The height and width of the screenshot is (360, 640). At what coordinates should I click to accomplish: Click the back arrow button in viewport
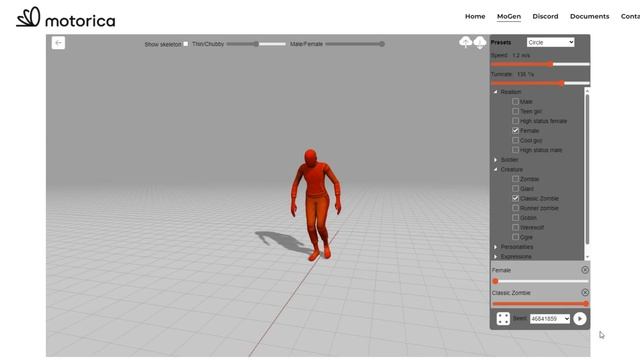[x=58, y=42]
